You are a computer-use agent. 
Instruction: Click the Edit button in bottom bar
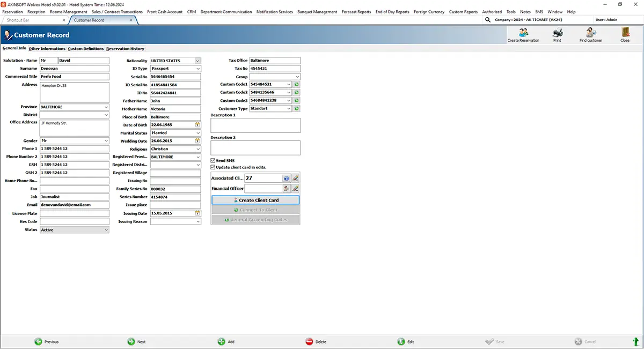(x=406, y=341)
